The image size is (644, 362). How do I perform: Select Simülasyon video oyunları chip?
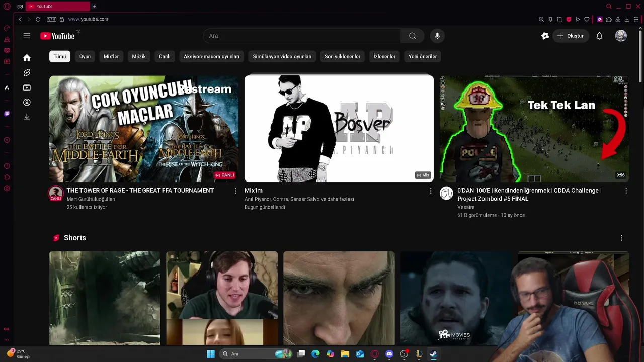282,56
